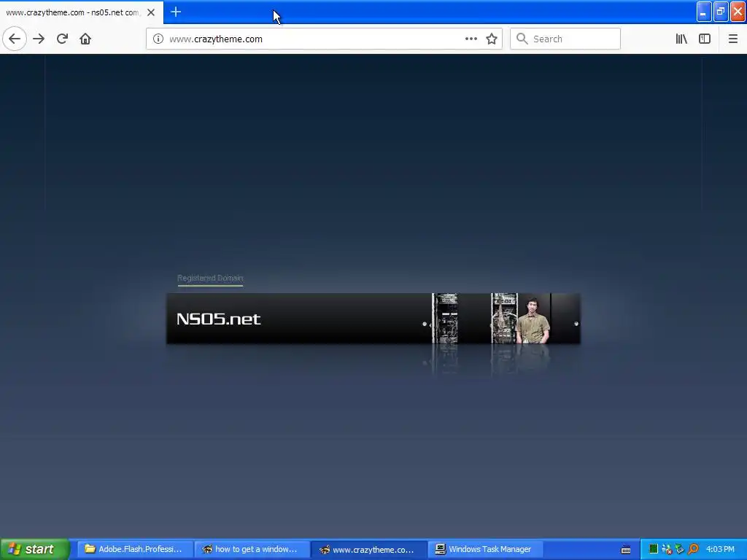747x560 pixels.
Task: Click the Registered Domain link
Action: click(x=210, y=278)
